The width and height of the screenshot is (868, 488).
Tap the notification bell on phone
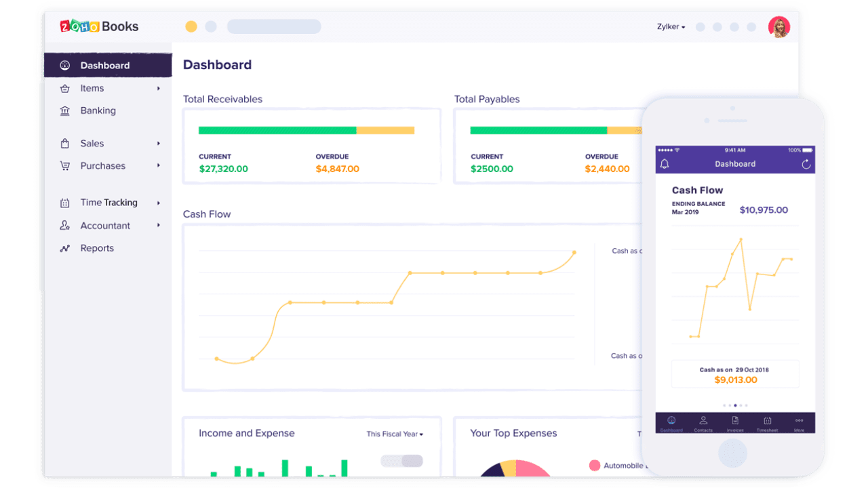click(665, 164)
